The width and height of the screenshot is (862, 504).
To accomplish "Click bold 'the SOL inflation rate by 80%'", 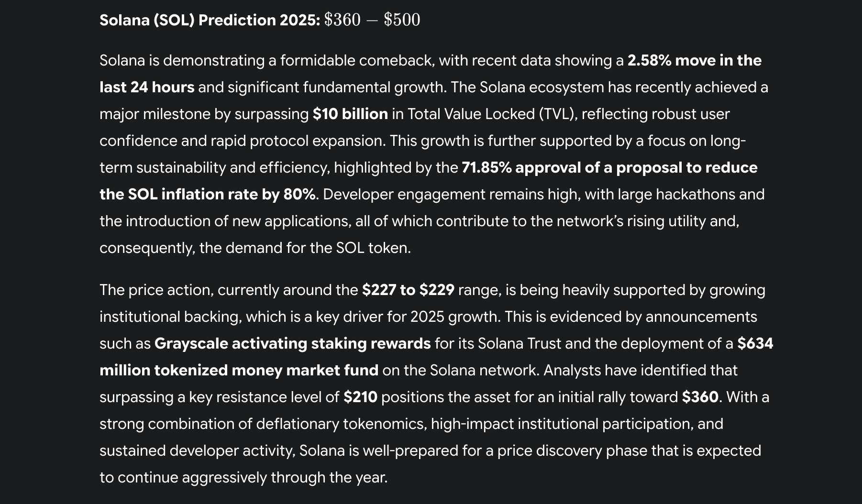I will pyautogui.click(x=208, y=195).
